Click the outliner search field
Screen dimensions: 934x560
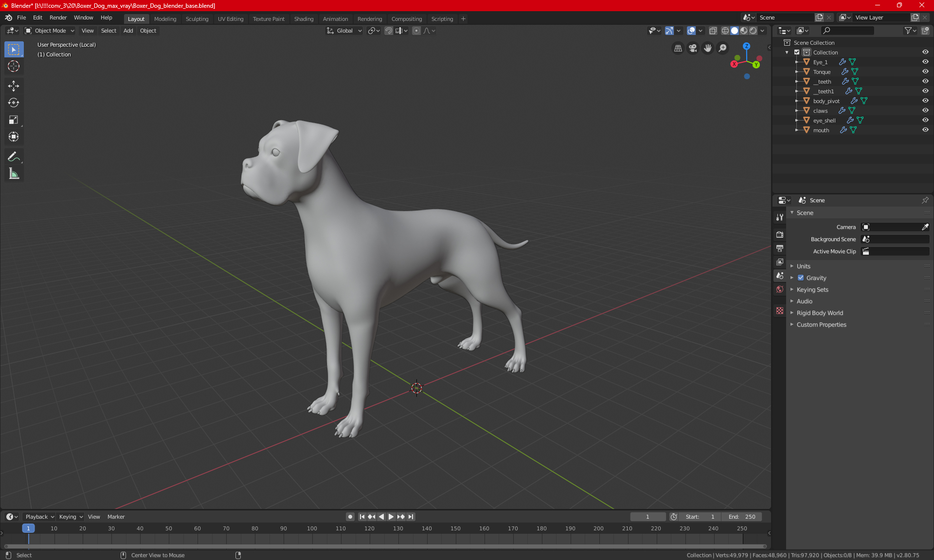pos(847,31)
